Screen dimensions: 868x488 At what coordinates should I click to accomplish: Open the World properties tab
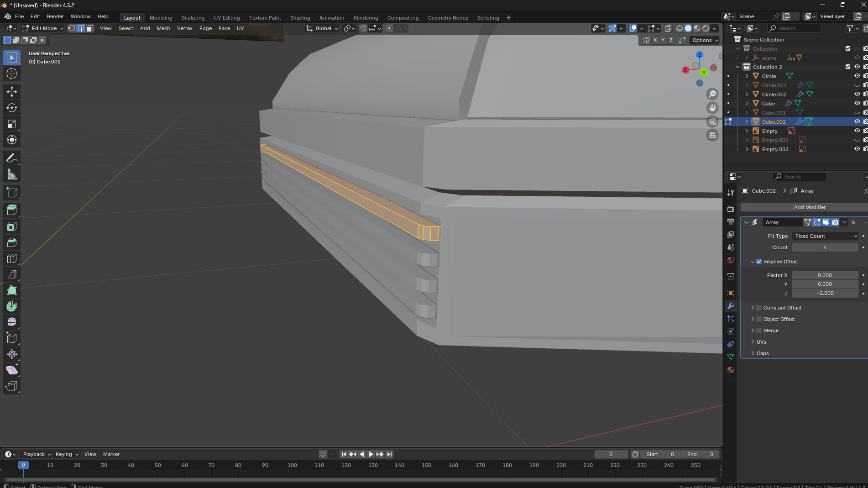tap(731, 260)
